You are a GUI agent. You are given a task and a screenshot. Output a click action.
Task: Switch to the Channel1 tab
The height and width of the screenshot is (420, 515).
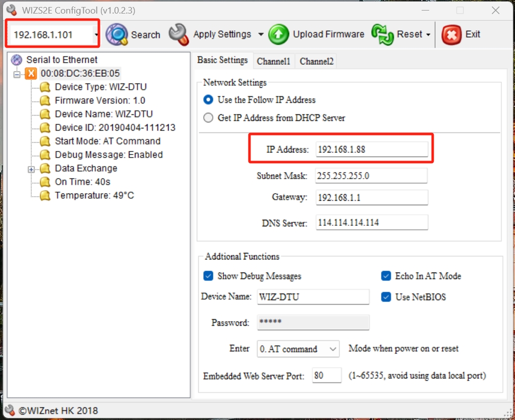[274, 62]
